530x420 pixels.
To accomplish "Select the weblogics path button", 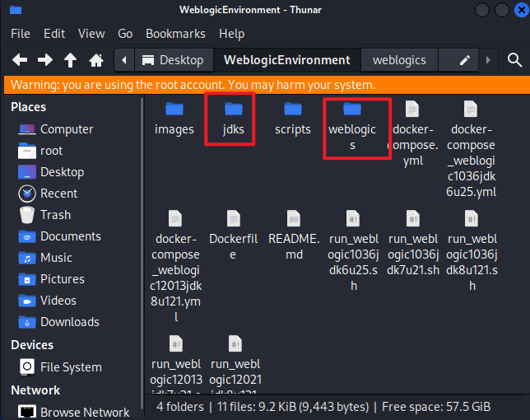I will click(399, 60).
